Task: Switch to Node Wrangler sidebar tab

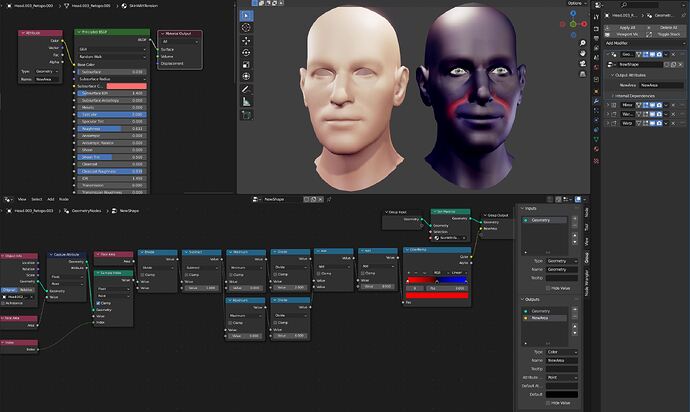Action: [587, 283]
